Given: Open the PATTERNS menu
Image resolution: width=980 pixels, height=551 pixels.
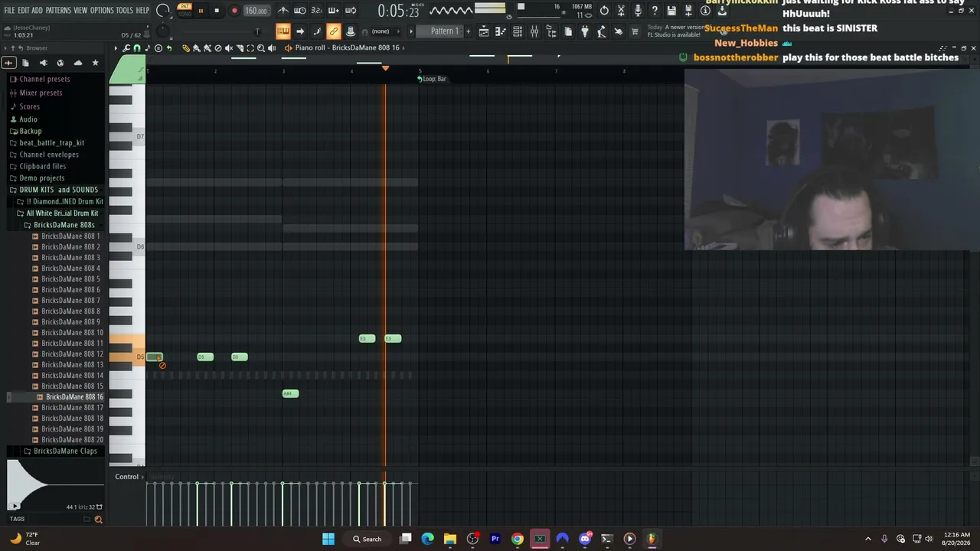Looking at the screenshot, I should click(x=58, y=11).
